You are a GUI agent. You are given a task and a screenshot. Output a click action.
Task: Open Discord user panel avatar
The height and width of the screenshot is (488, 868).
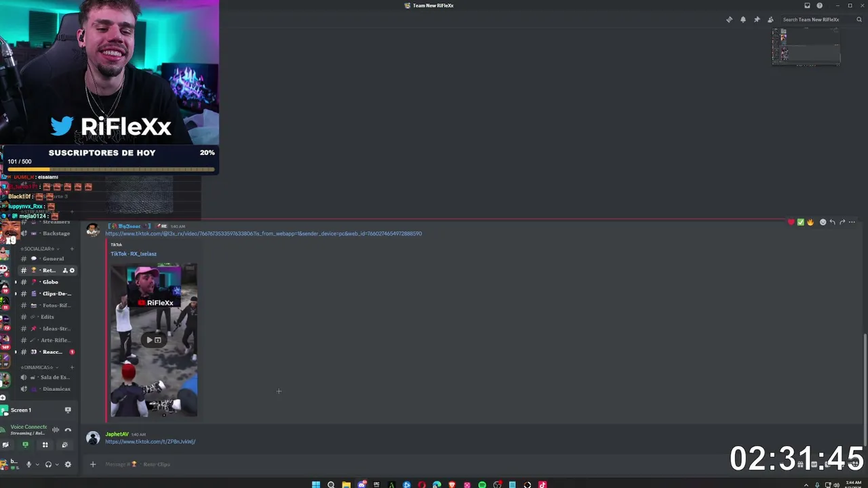pyautogui.click(x=5, y=464)
